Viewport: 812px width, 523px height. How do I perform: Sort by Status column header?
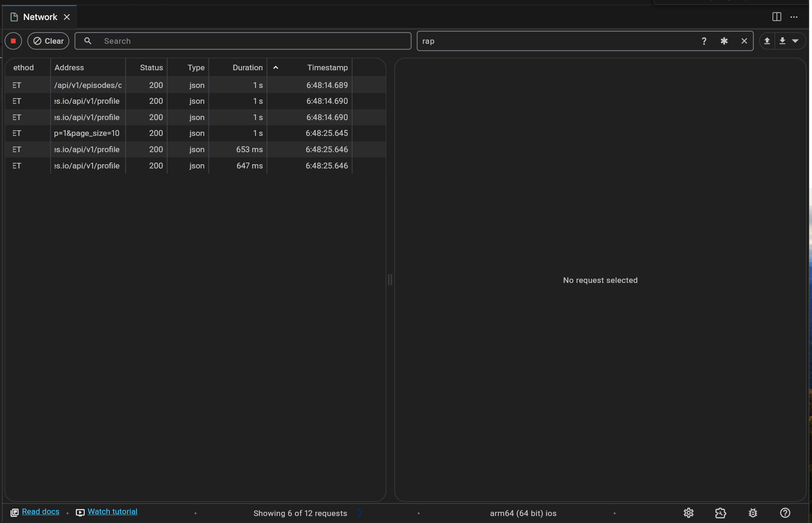point(147,67)
